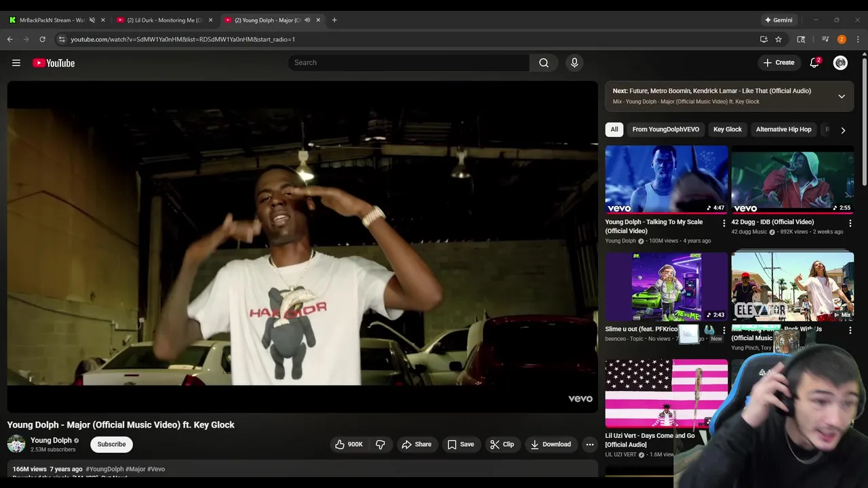Screen dimensions: 868x488
Task: Close the Lil Durk tab
Action: [x=210, y=20]
